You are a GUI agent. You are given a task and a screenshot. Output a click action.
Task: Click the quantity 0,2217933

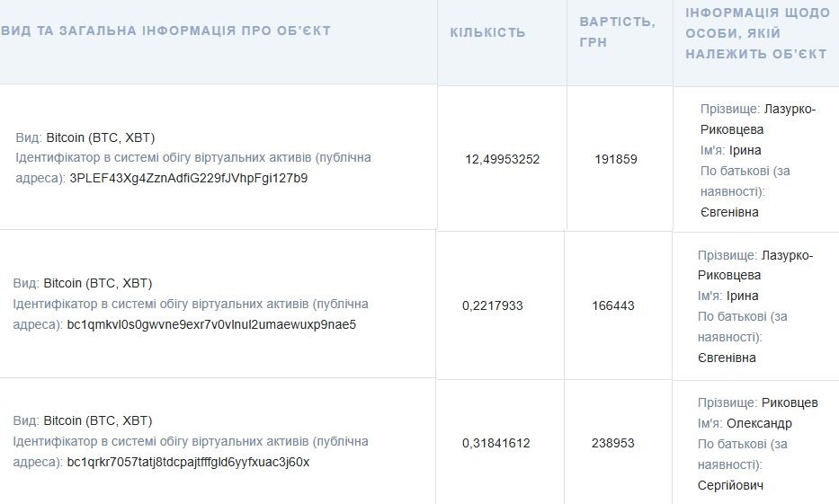(492, 305)
